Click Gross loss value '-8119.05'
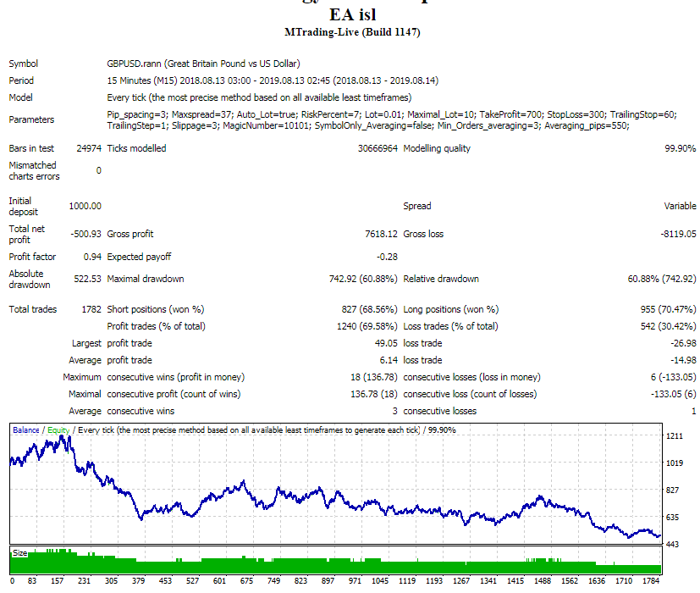 pos(678,234)
